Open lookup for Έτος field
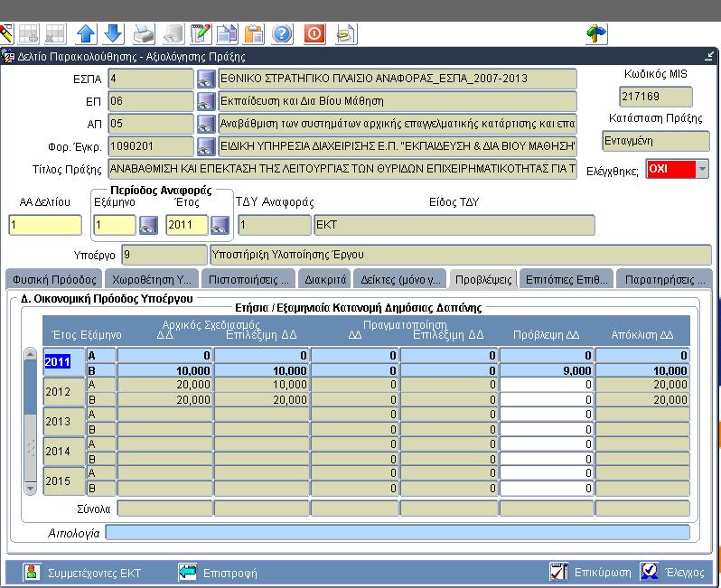This screenshot has width=721, height=588. 220,225
